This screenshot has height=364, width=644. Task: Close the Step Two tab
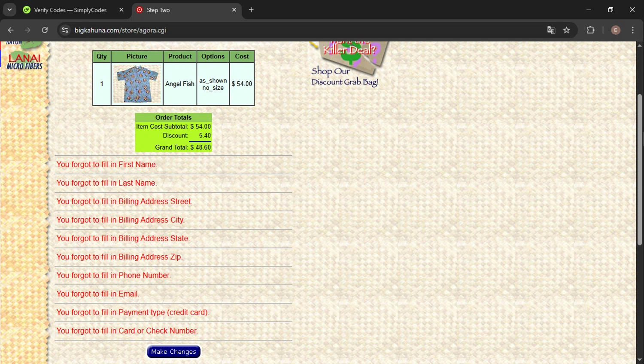click(x=234, y=10)
